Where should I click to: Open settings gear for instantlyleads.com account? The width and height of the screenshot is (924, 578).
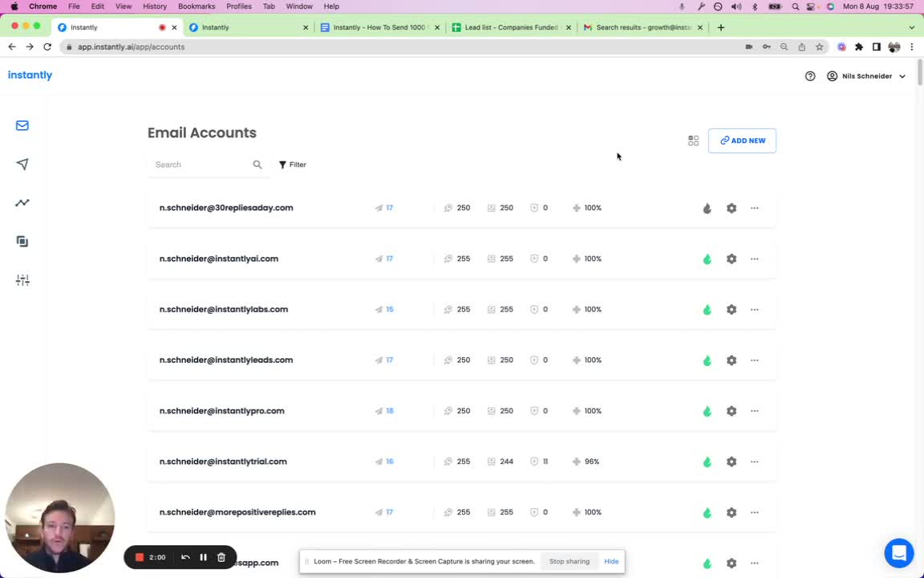(731, 360)
